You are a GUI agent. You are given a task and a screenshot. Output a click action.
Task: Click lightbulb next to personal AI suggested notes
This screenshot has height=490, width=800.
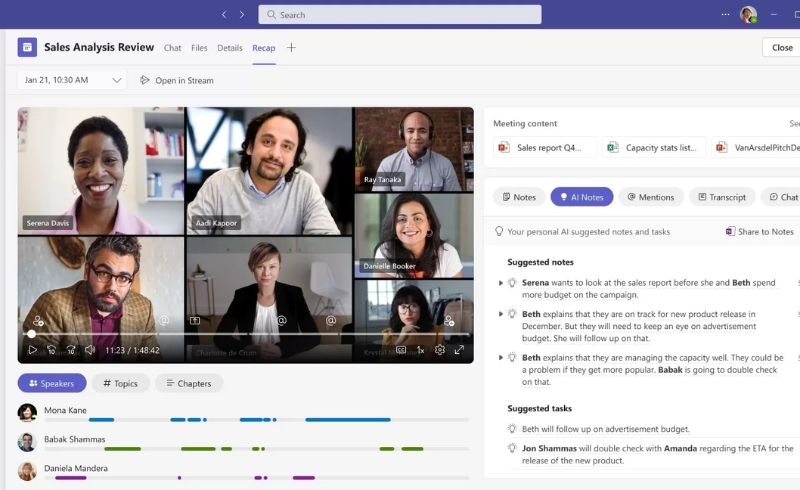pos(499,231)
